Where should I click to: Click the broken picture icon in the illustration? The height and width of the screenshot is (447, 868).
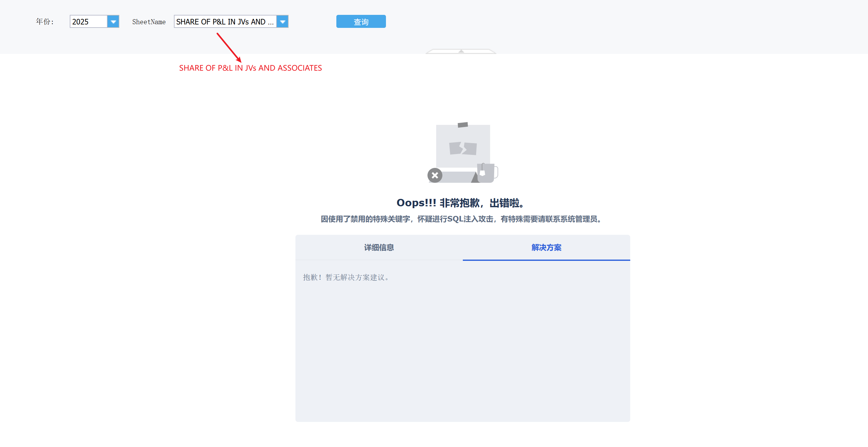point(463,148)
